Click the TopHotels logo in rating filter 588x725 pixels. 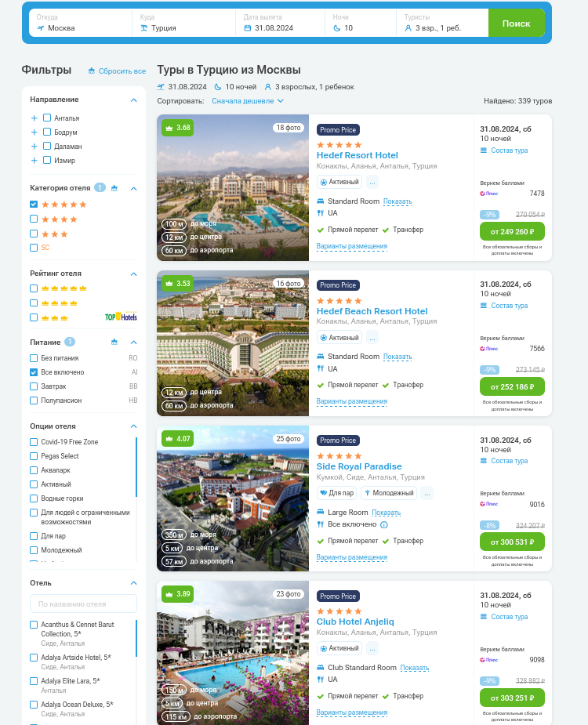click(x=121, y=317)
